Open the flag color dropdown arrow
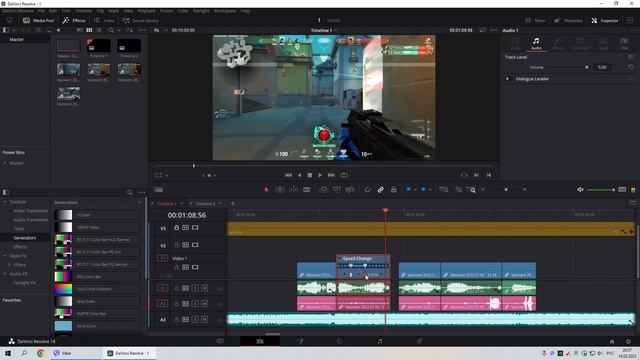Image resolution: width=640 pixels, height=360 pixels. pyautogui.click(x=415, y=189)
